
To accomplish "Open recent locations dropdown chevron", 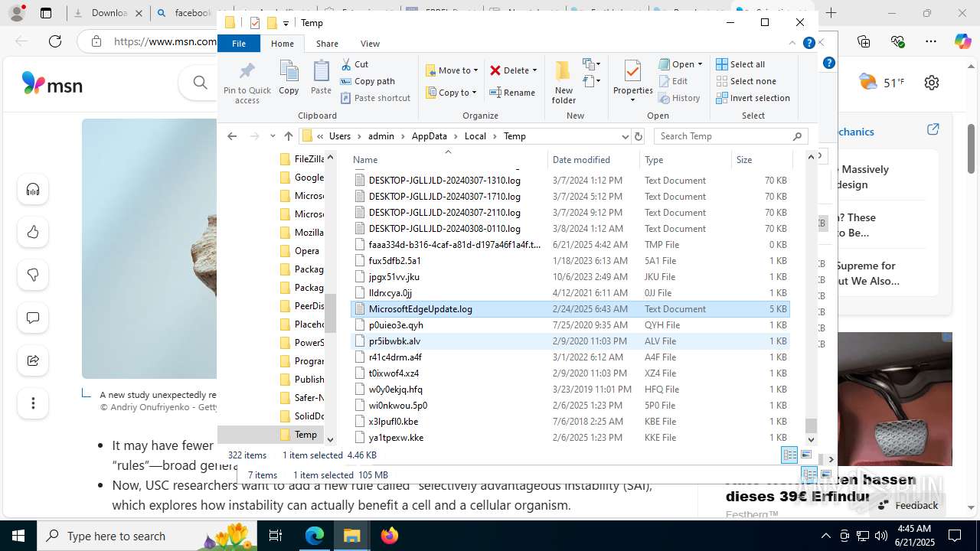I will [x=273, y=136].
